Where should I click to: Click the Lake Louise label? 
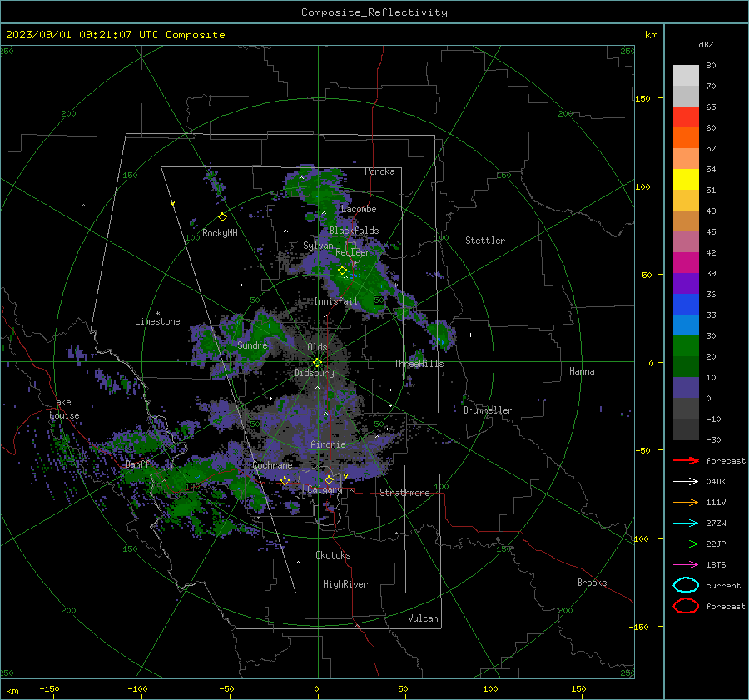[x=65, y=409]
